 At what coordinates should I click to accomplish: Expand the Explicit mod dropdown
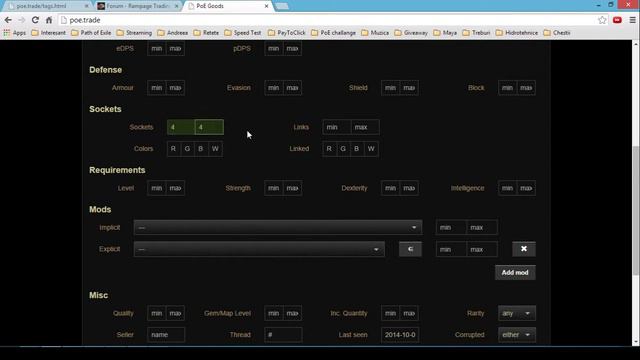click(x=259, y=249)
